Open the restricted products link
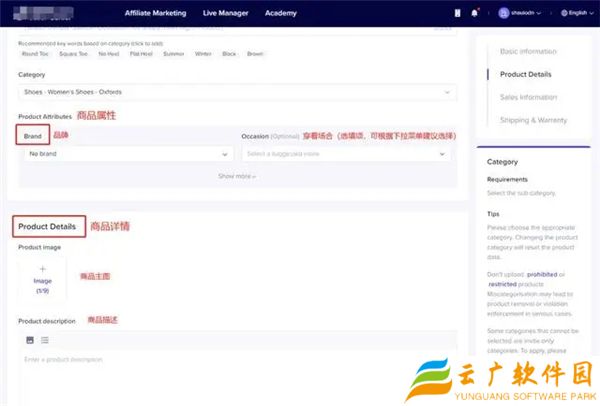The image size is (600, 406). point(502,284)
